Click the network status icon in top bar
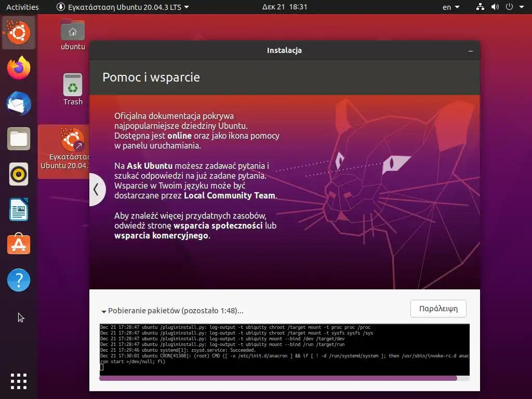This screenshot has width=532, height=399. coord(480,7)
